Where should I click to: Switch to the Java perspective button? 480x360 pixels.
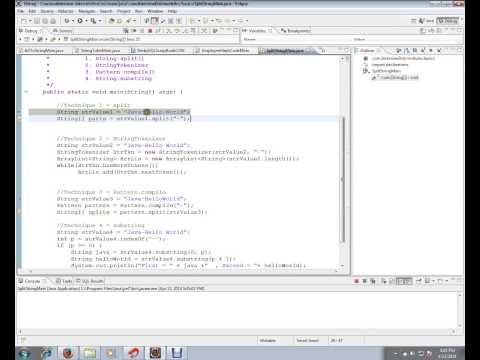pos(426,21)
